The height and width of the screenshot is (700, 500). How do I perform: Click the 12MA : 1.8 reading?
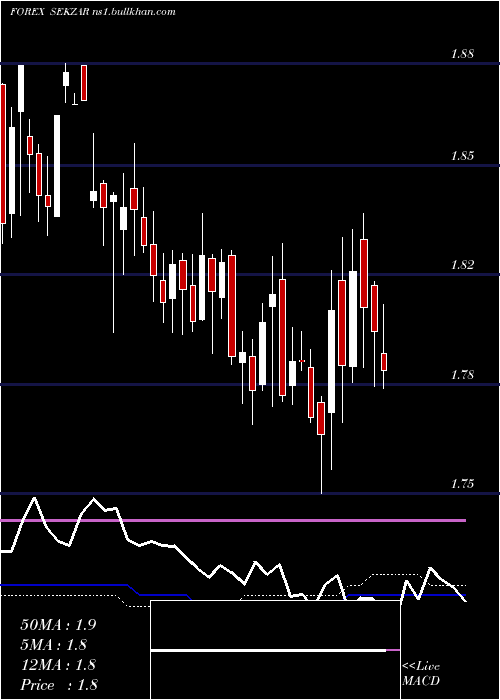[x=58, y=665]
